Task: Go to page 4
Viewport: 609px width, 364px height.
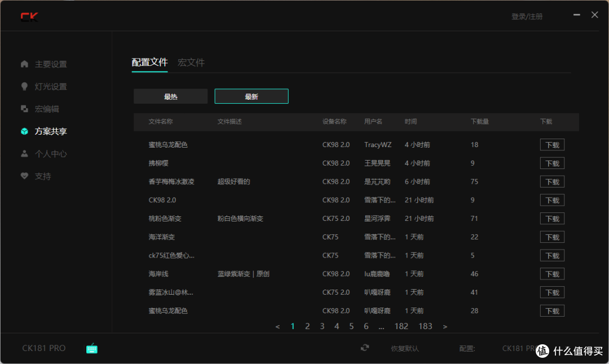Action: (x=337, y=326)
